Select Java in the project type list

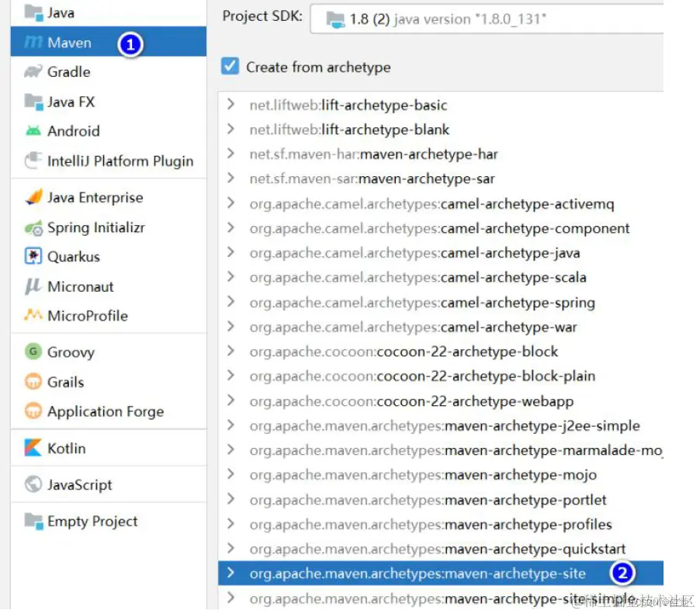(x=109, y=12)
